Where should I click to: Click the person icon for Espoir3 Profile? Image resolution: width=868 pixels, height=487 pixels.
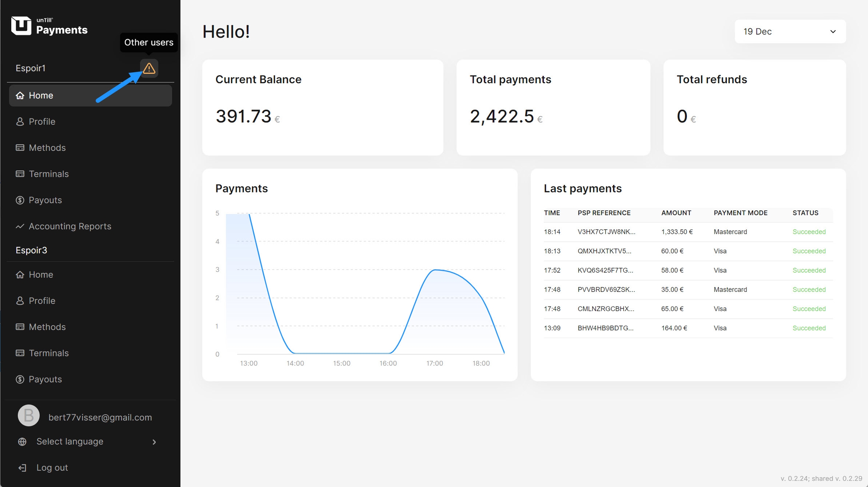[x=20, y=301]
